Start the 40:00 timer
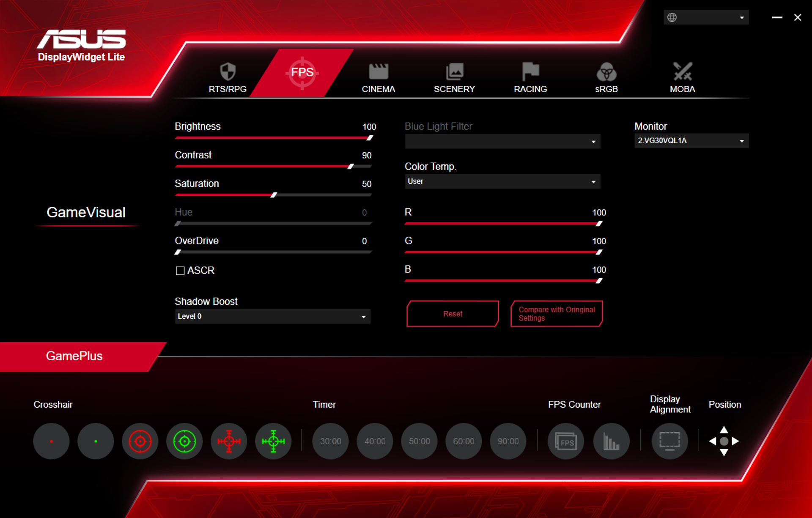 coord(375,441)
